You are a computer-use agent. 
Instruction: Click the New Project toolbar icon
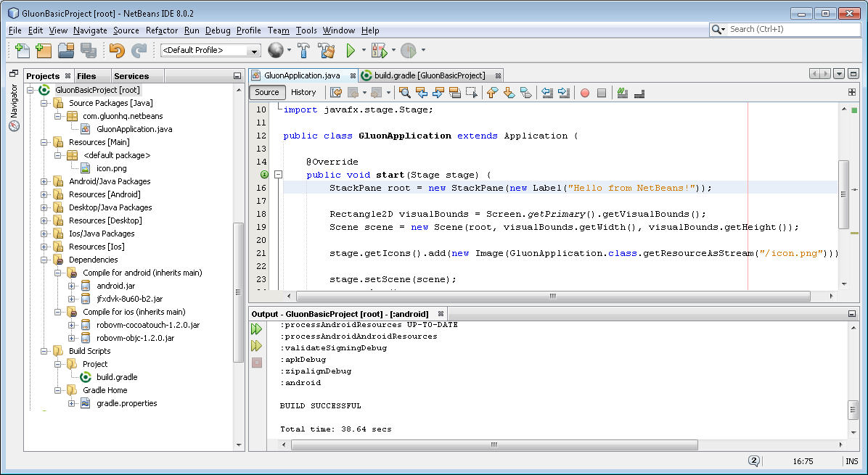tap(43, 50)
